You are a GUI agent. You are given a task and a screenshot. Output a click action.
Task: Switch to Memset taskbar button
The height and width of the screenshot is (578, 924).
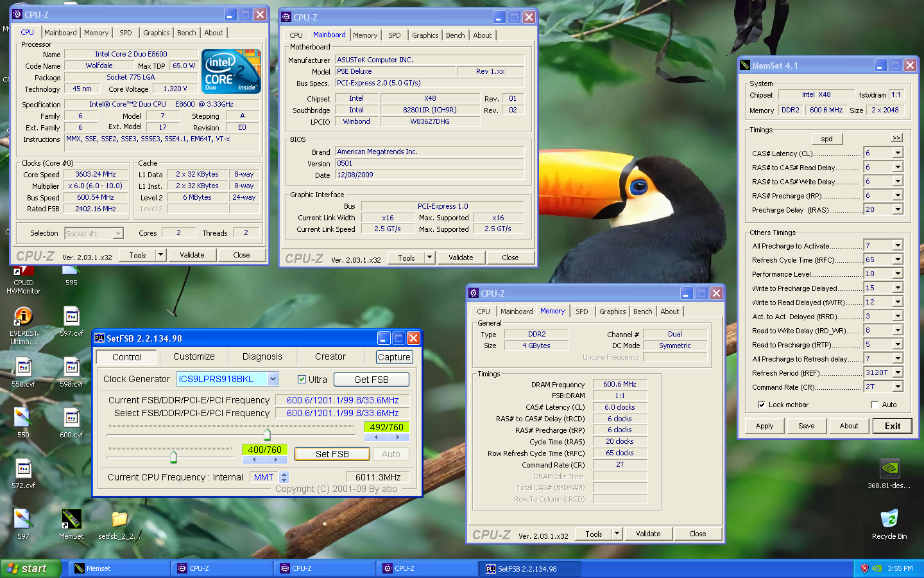pyautogui.click(x=119, y=568)
